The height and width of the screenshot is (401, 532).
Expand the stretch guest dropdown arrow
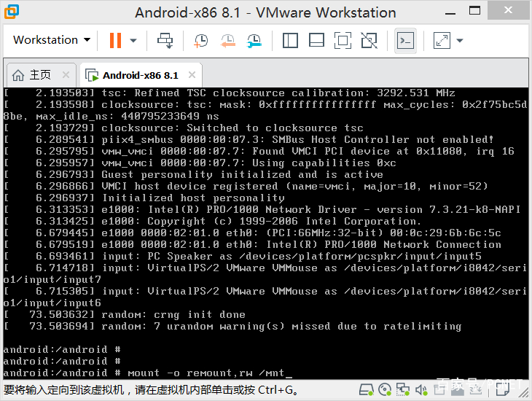coord(460,41)
